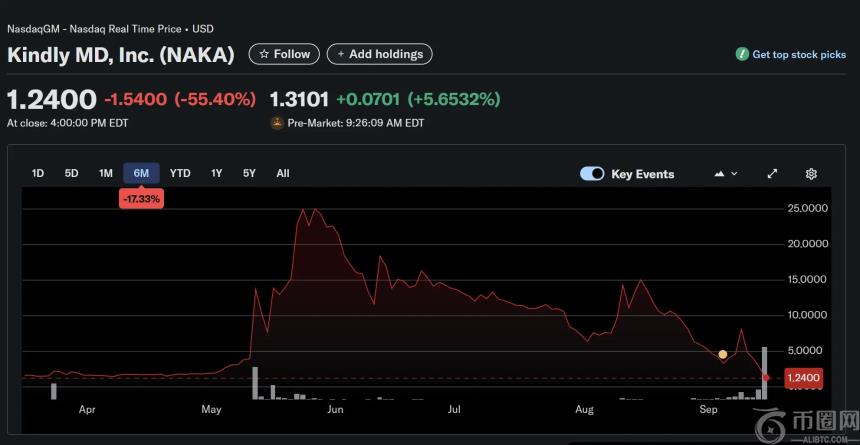
Task: Switch to the 1M range
Action: click(x=106, y=173)
